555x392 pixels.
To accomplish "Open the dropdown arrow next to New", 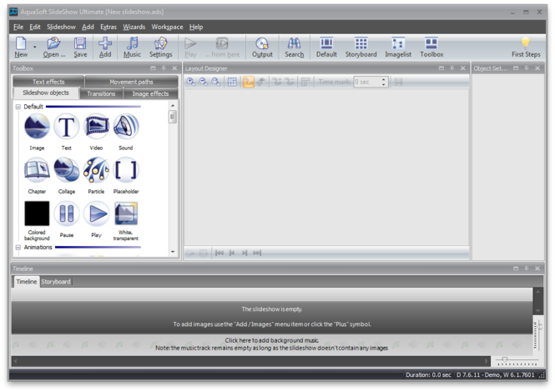I will [x=35, y=47].
